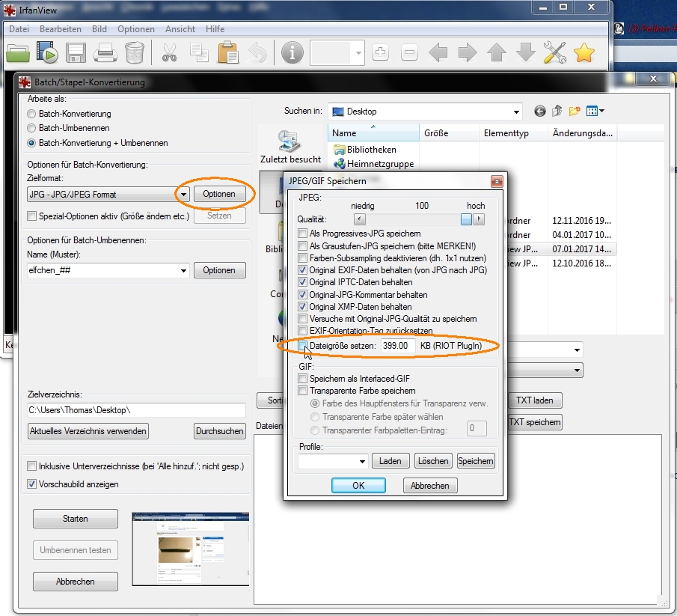677x616 pixels.
Task: Open the image Information icon
Action: pyautogui.click(x=292, y=52)
